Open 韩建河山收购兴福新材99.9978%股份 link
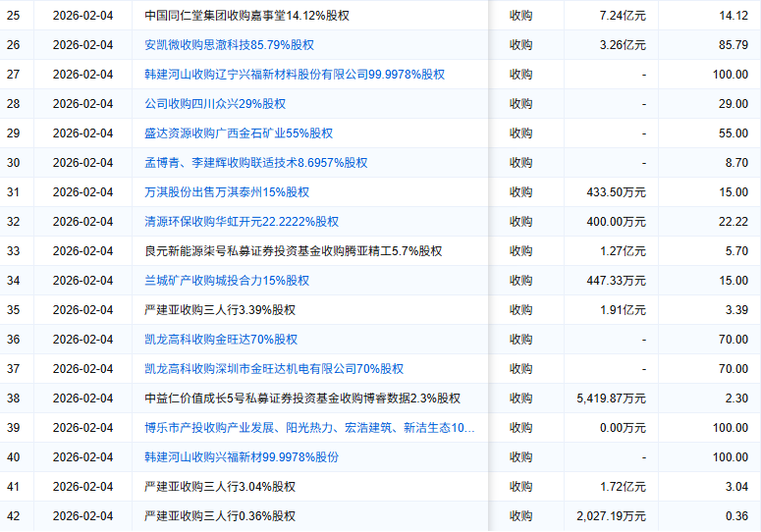The height and width of the screenshot is (532, 761). click(x=242, y=457)
